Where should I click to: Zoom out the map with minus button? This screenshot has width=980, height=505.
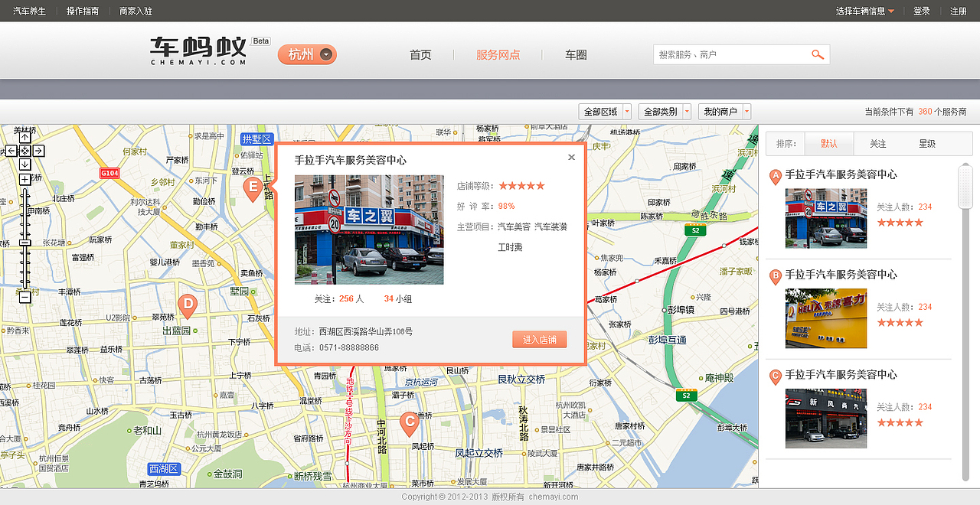tap(24, 297)
